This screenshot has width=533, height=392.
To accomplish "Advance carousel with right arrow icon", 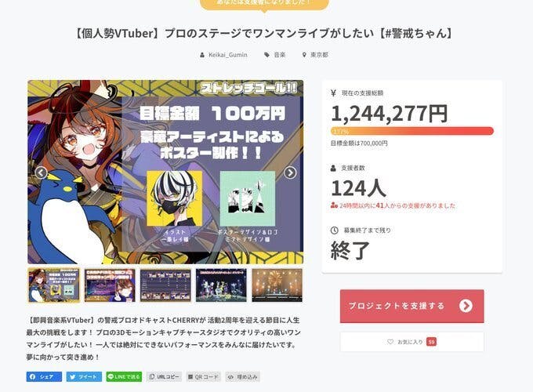I will (290, 172).
